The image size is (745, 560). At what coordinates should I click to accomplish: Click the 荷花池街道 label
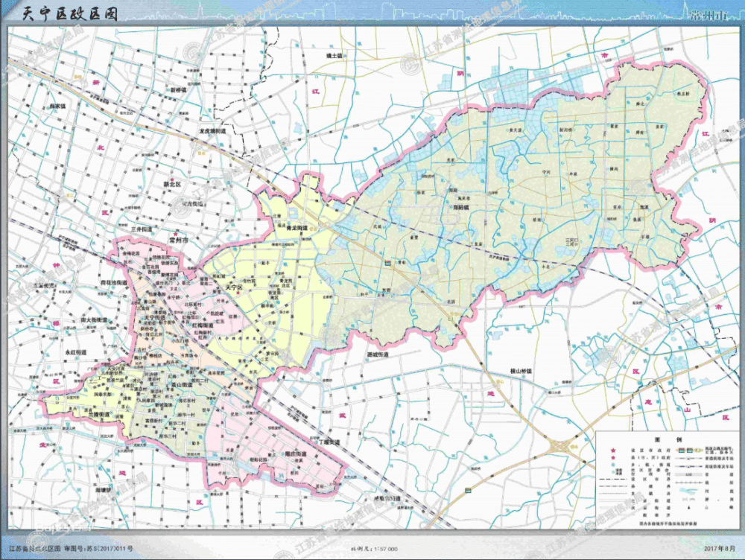coord(114,283)
